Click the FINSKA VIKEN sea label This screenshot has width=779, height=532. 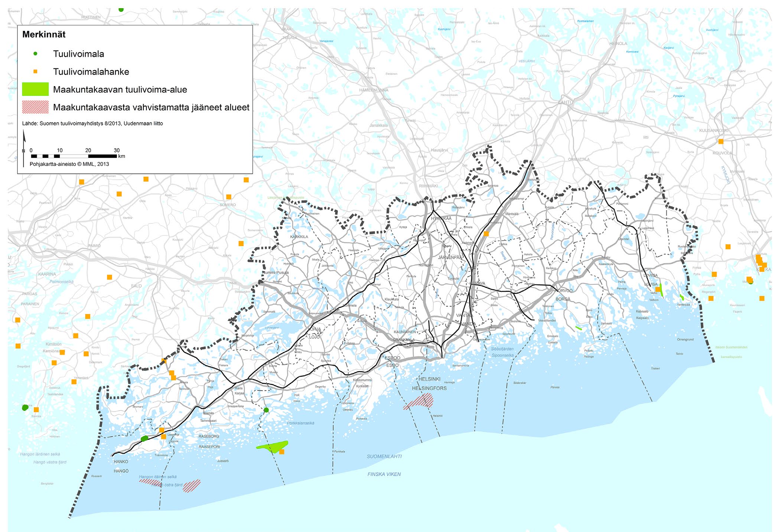[x=384, y=474]
